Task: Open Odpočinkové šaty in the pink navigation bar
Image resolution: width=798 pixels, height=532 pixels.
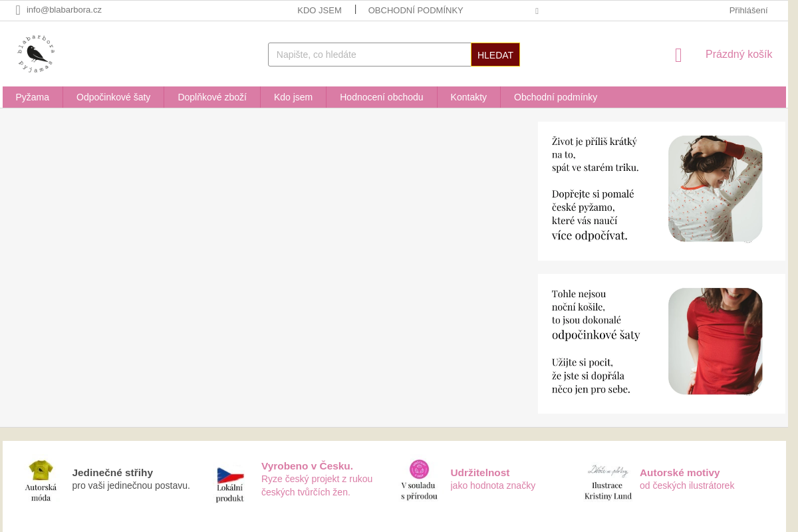Action: tap(113, 97)
